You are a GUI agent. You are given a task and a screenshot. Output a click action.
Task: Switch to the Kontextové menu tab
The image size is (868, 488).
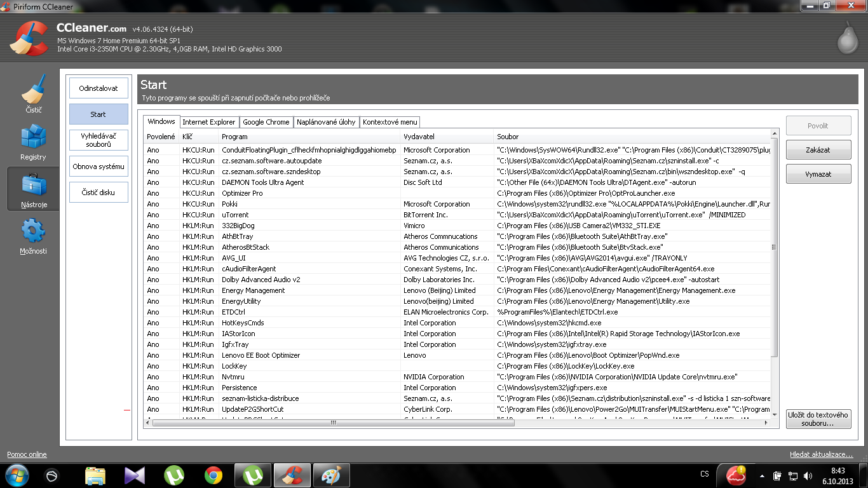pyautogui.click(x=390, y=122)
